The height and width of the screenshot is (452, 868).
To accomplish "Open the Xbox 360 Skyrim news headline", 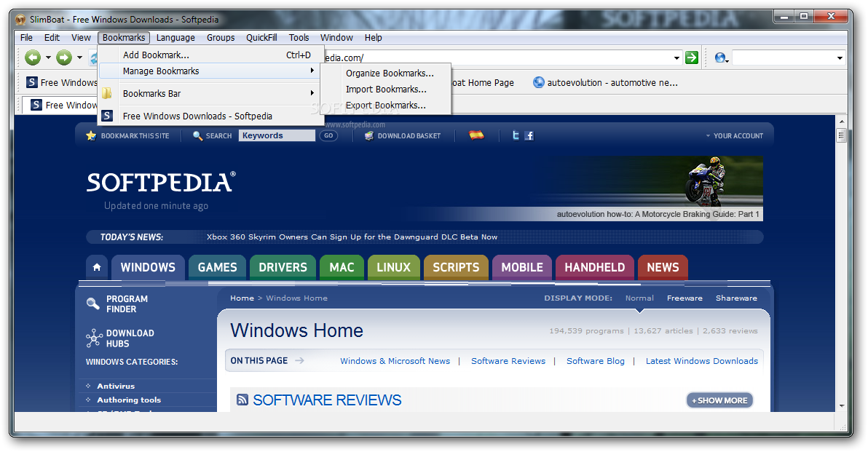I will pos(352,237).
